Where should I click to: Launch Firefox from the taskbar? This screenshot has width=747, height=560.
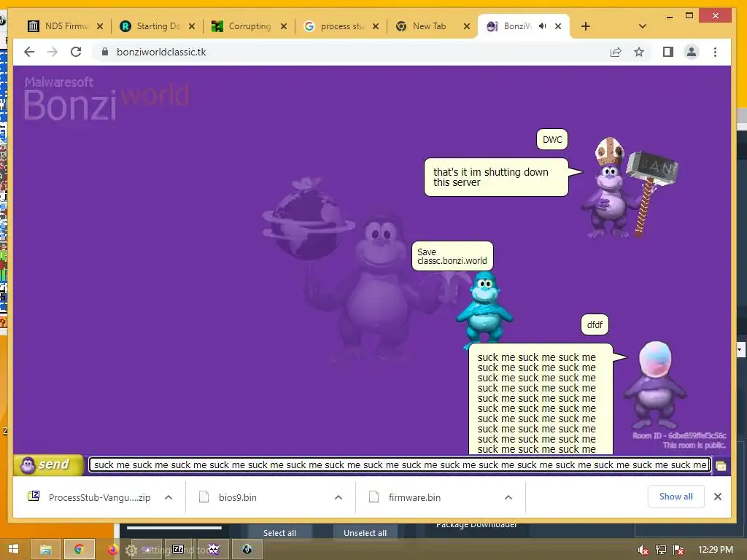tap(113, 550)
